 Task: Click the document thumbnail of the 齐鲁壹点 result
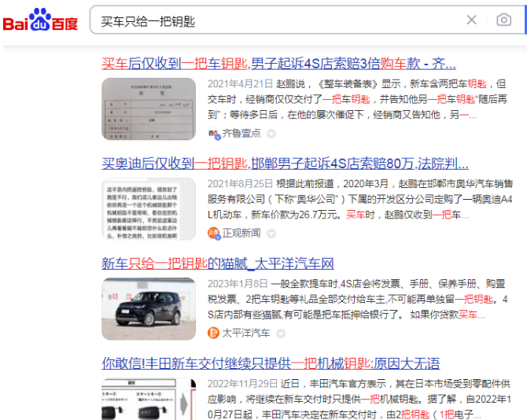tap(149, 109)
